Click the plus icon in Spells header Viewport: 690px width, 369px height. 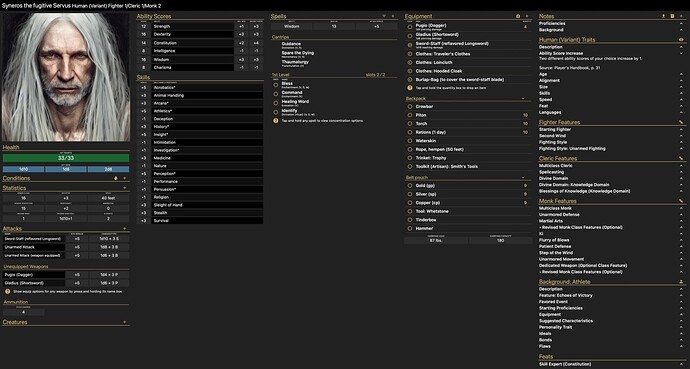[x=393, y=16]
